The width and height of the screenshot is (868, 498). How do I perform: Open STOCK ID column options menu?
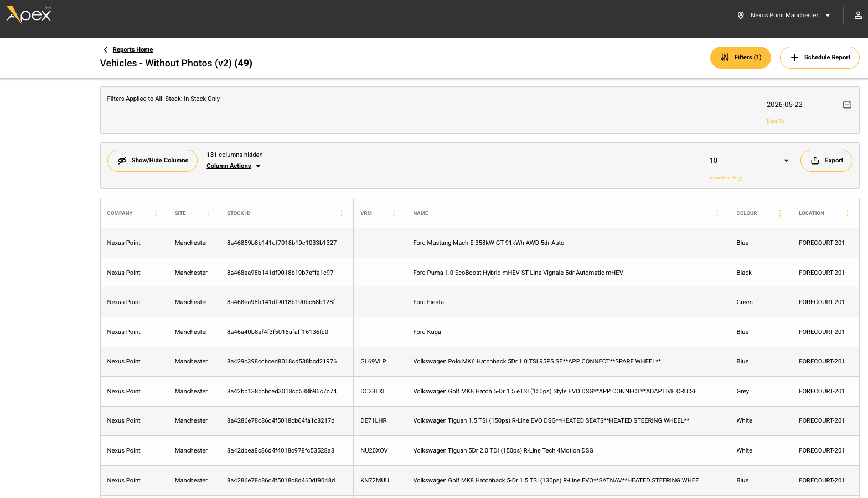tap(342, 213)
